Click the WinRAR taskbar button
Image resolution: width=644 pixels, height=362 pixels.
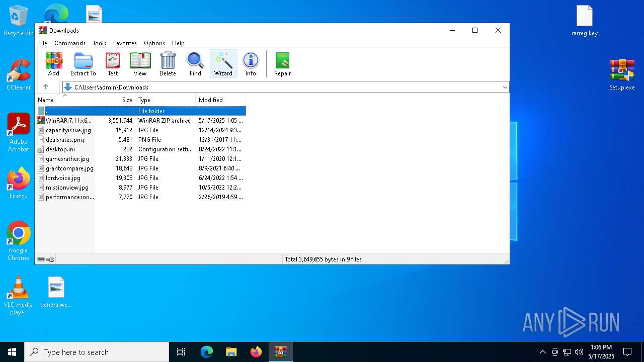[x=281, y=352]
